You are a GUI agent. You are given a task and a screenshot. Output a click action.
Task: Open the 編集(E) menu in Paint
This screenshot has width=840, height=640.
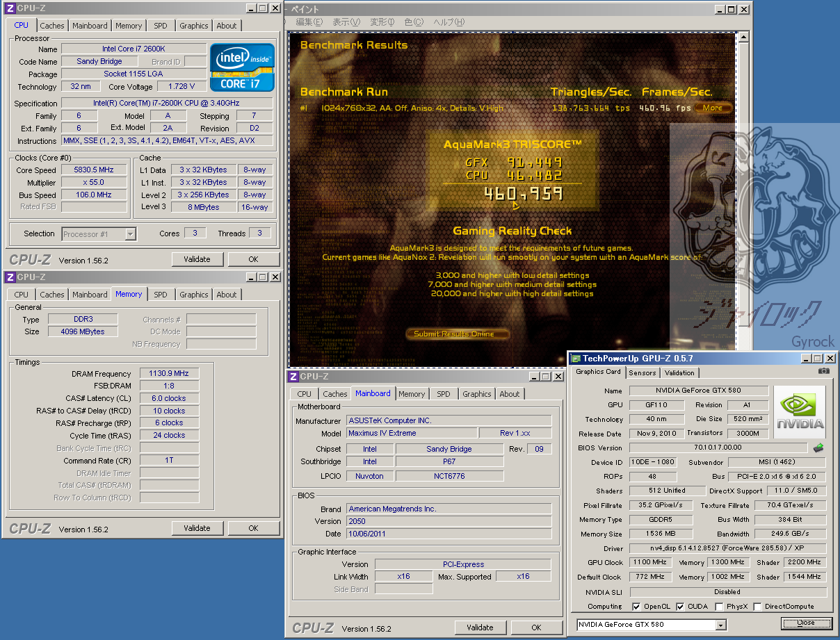pyautogui.click(x=309, y=22)
